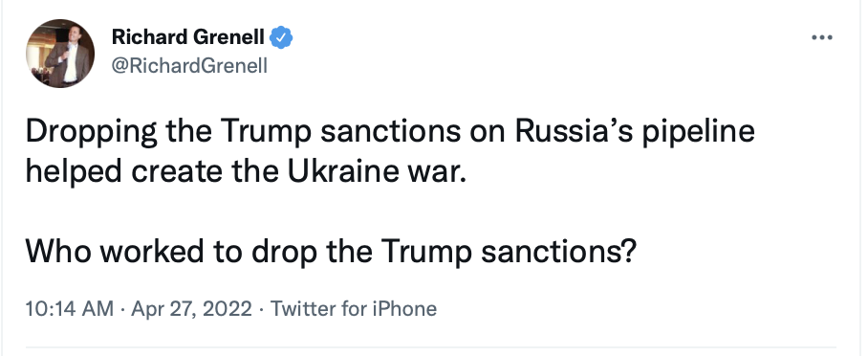This screenshot has height=356, width=868.
Task: Click the tweet's first line about Trump sanctions
Action: pos(390,132)
